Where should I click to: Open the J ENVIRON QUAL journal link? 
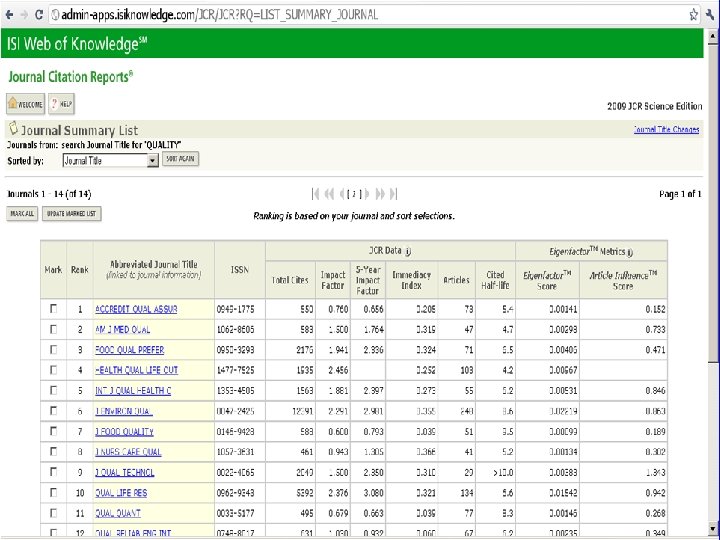tap(124, 411)
